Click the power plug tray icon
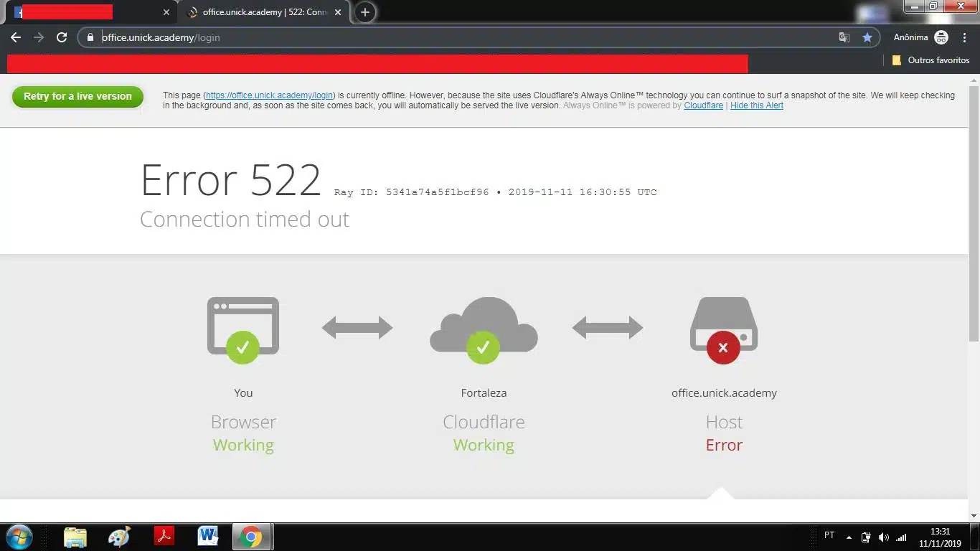Viewport: 980px width, 551px height. 866,537
